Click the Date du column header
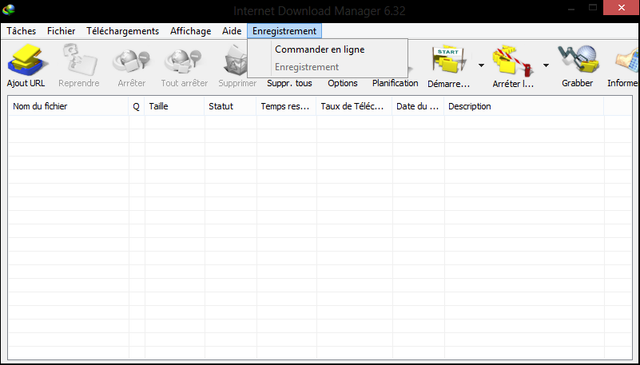The image size is (640, 365). pyautogui.click(x=418, y=107)
